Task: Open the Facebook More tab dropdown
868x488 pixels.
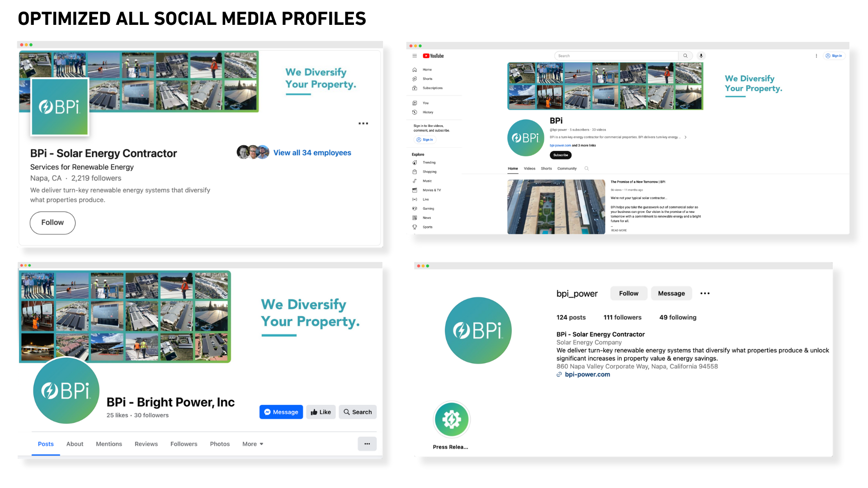Action: tap(253, 444)
